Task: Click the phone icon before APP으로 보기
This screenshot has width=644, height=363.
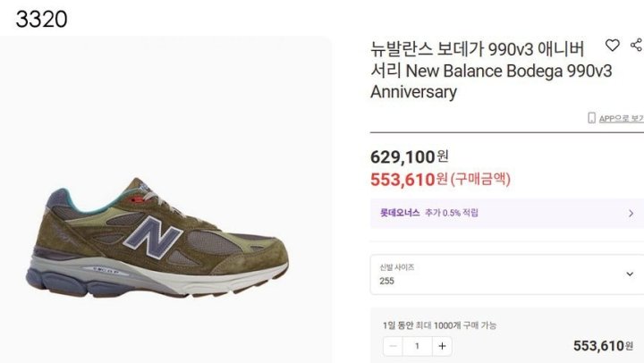Action: [x=591, y=118]
